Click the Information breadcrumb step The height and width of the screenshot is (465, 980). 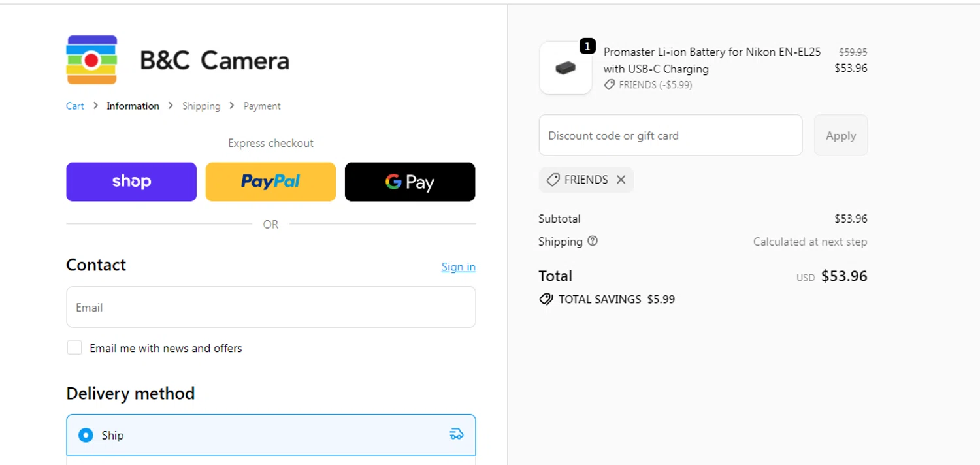tap(133, 106)
